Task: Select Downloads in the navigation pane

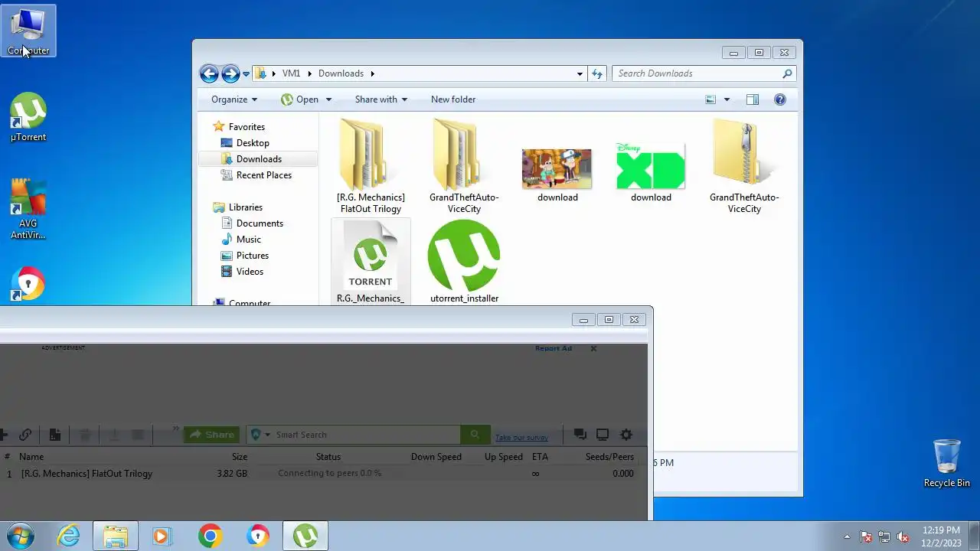Action: [258, 159]
